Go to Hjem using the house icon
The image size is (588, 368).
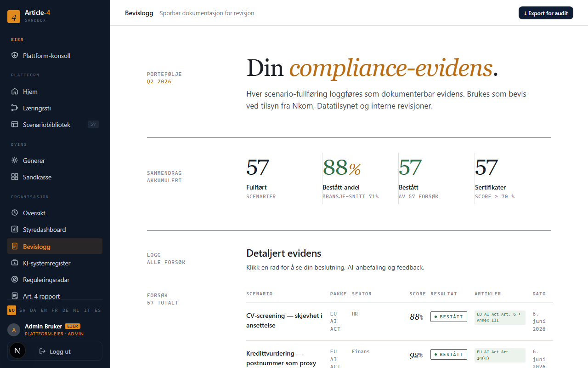pos(15,92)
